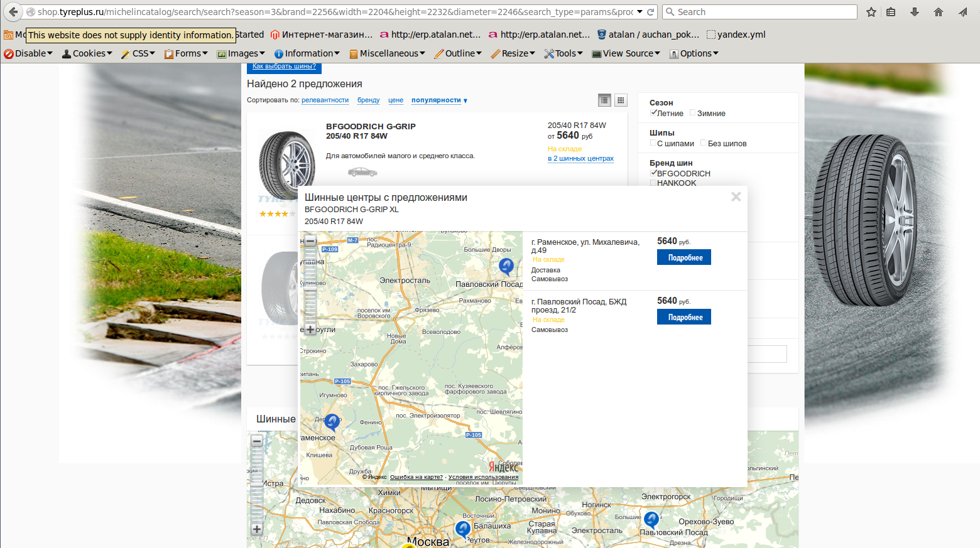Screen dimensions: 980x548
Task: Zoom in on the bottom page map
Action: (x=257, y=529)
